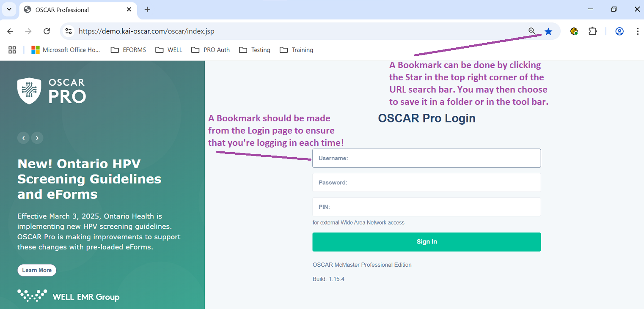This screenshot has width=644, height=309.
Task: Open the EFORMS bookmark folder
Action: [128, 50]
